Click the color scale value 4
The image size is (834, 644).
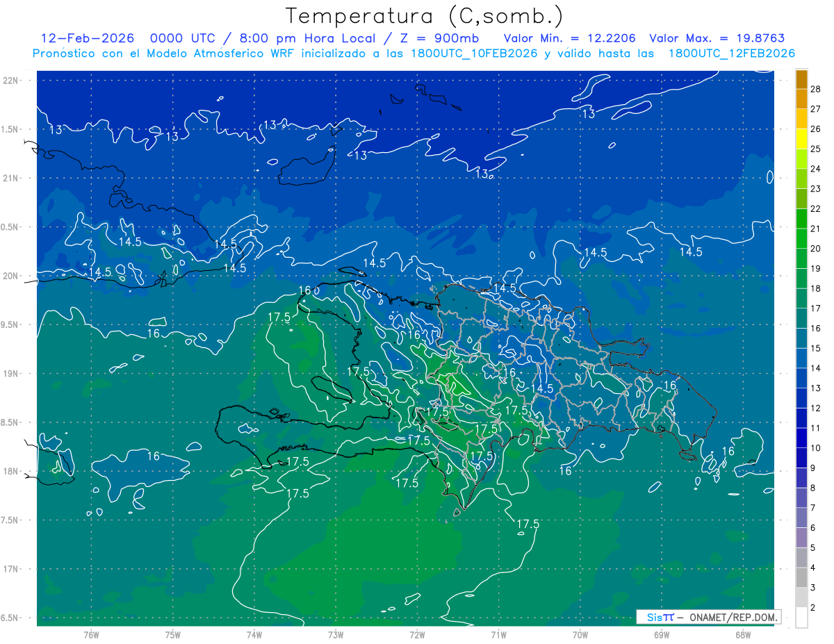(813, 568)
